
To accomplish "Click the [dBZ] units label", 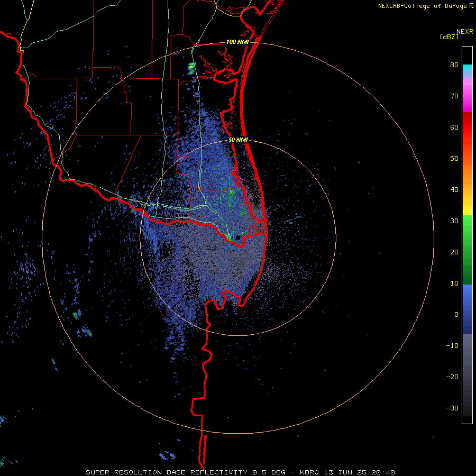I will (x=449, y=36).
